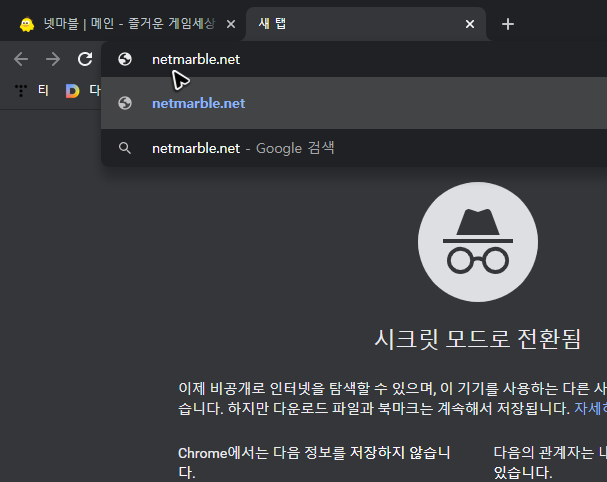Click globe icon beside highlighted suggestion
The image size is (607, 482).
(x=125, y=103)
